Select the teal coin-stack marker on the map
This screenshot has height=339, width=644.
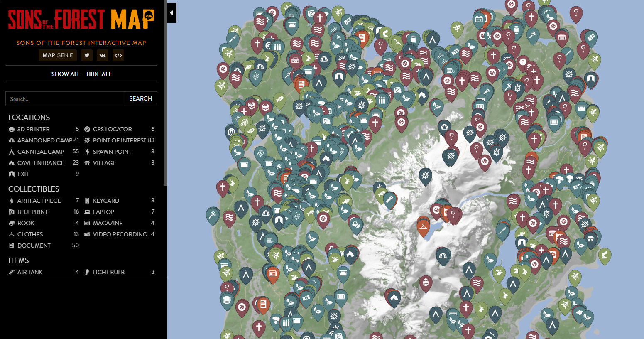[227, 300]
